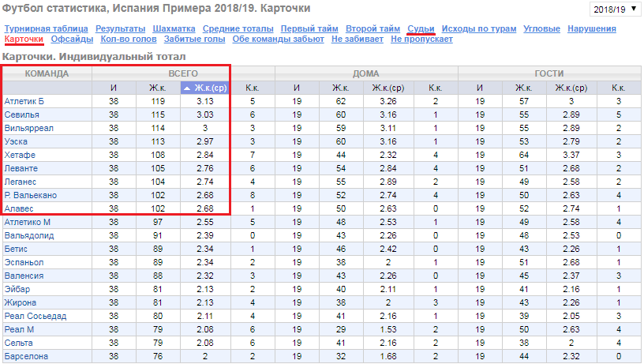Open team Леванте
Screen dimensions: 644x364
[21, 168]
